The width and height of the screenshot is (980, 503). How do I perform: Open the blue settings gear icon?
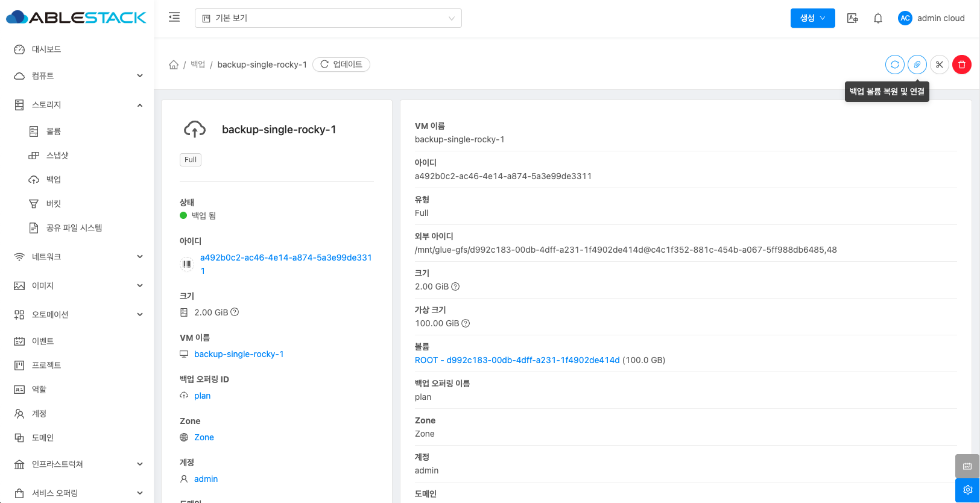[x=967, y=490]
